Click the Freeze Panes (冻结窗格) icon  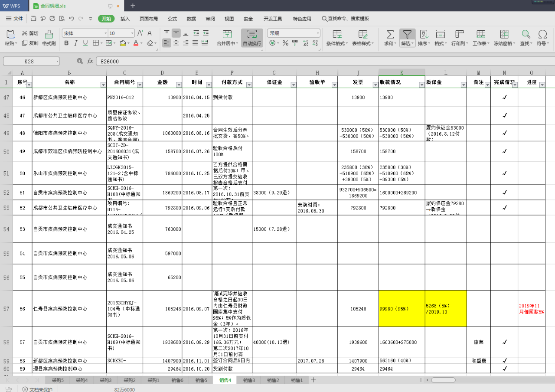[x=504, y=35]
